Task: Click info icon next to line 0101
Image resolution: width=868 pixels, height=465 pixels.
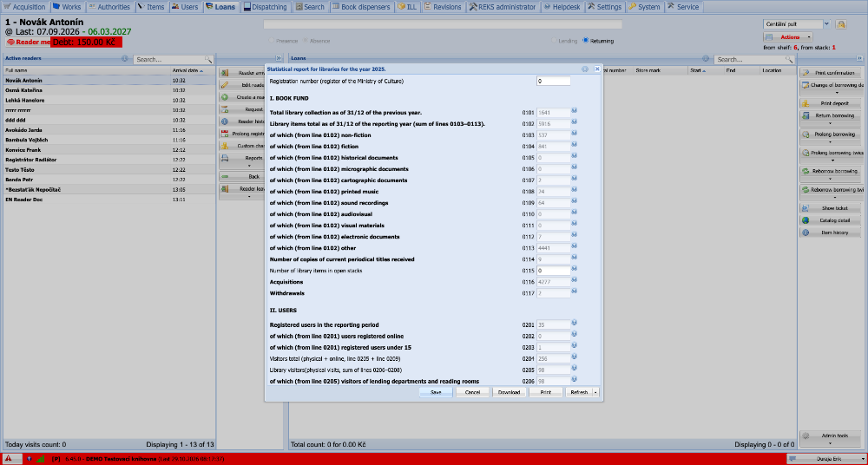Action: point(574,111)
